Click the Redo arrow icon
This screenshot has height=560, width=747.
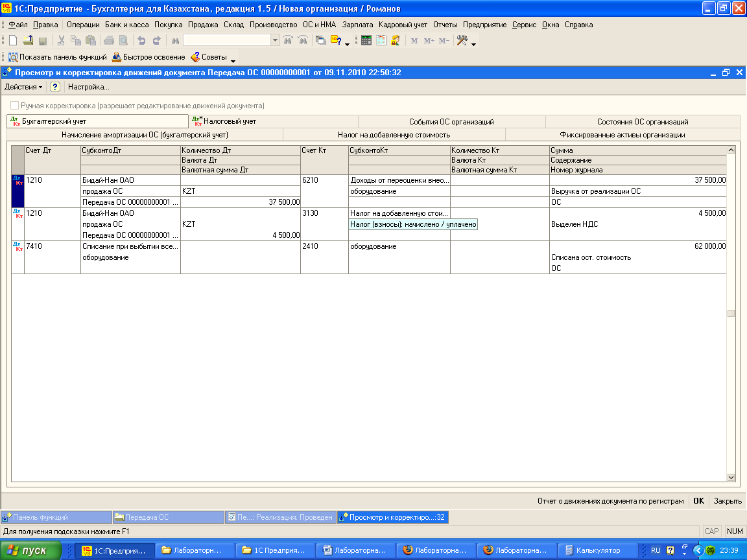pyautogui.click(x=156, y=41)
